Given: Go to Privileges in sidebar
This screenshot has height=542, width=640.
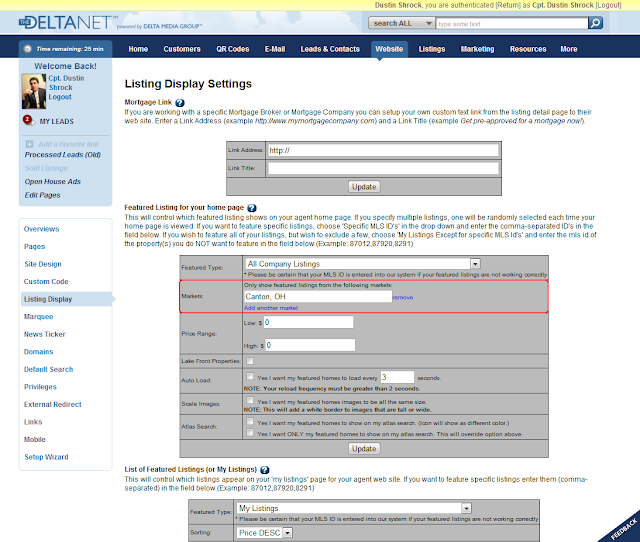Looking at the screenshot, I should coord(40,387).
